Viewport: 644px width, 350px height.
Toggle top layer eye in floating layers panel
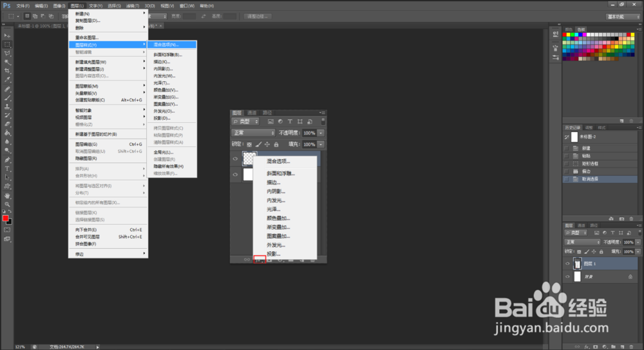(235, 159)
